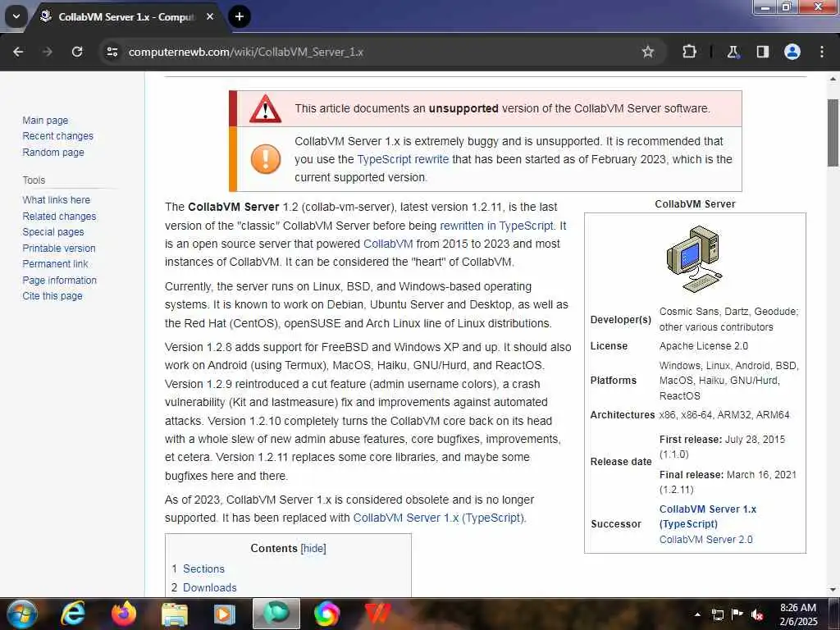Jump to the Sections contents entry
Image resolution: width=840 pixels, height=630 pixels.
(x=203, y=569)
